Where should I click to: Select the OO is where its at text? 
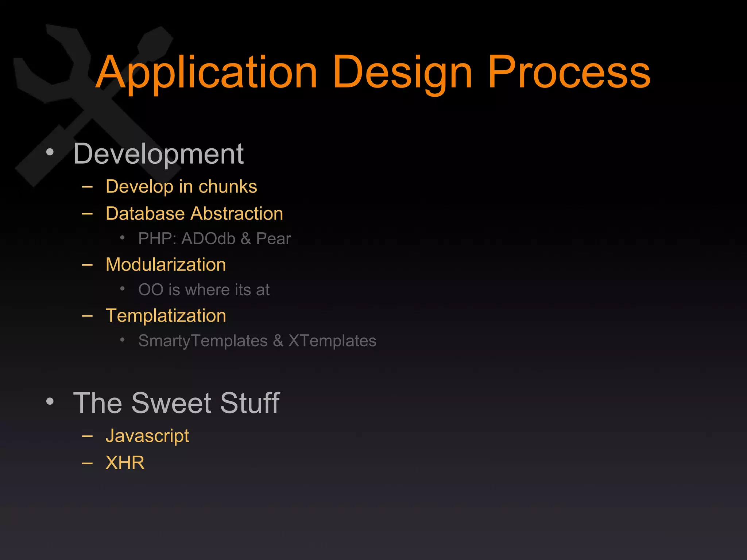[204, 290]
